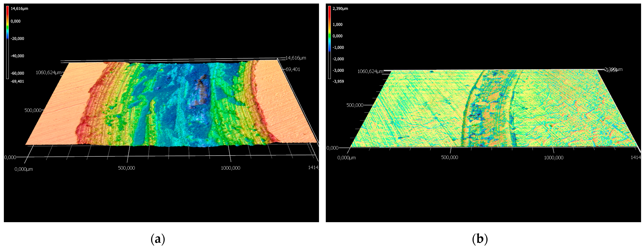Viewport: 644px width, 251px height.
Task: Click the -69,401 legend minimum label
Action: tap(17, 81)
